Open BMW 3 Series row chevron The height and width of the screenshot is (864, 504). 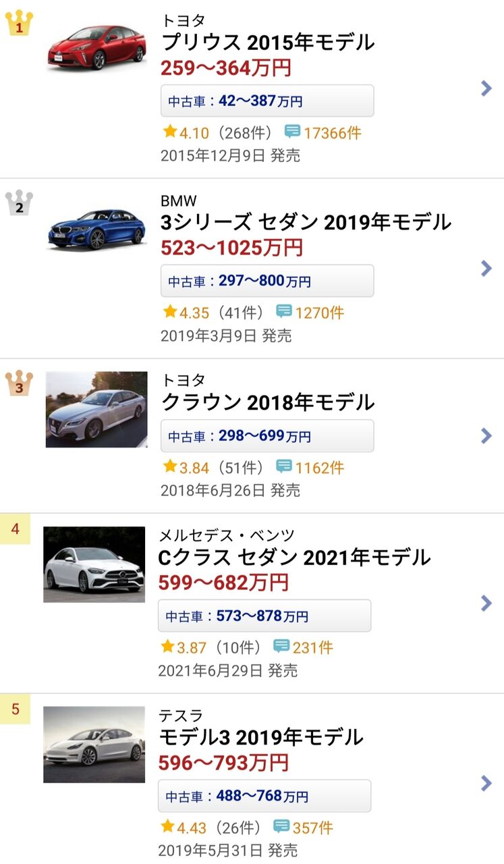coord(486,269)
